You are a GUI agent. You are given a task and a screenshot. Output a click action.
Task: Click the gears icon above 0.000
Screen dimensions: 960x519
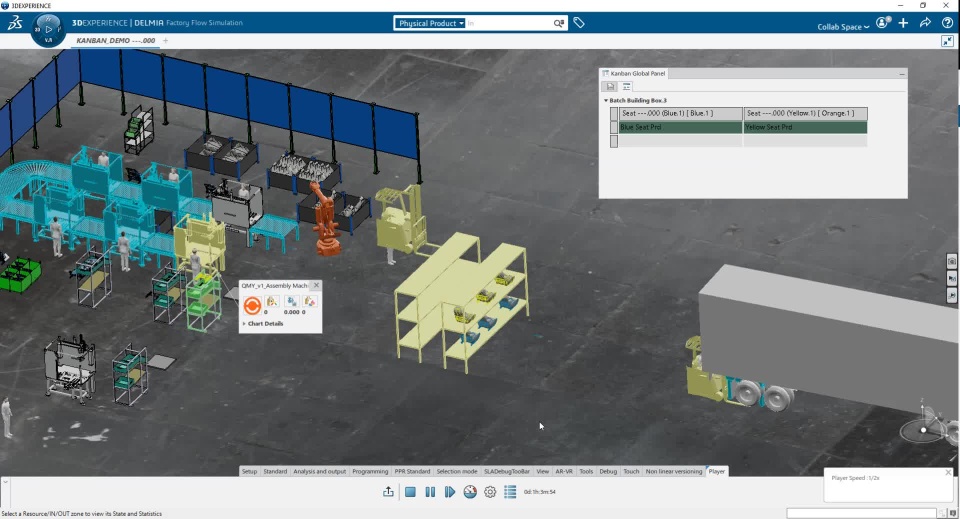click(291, 301)
